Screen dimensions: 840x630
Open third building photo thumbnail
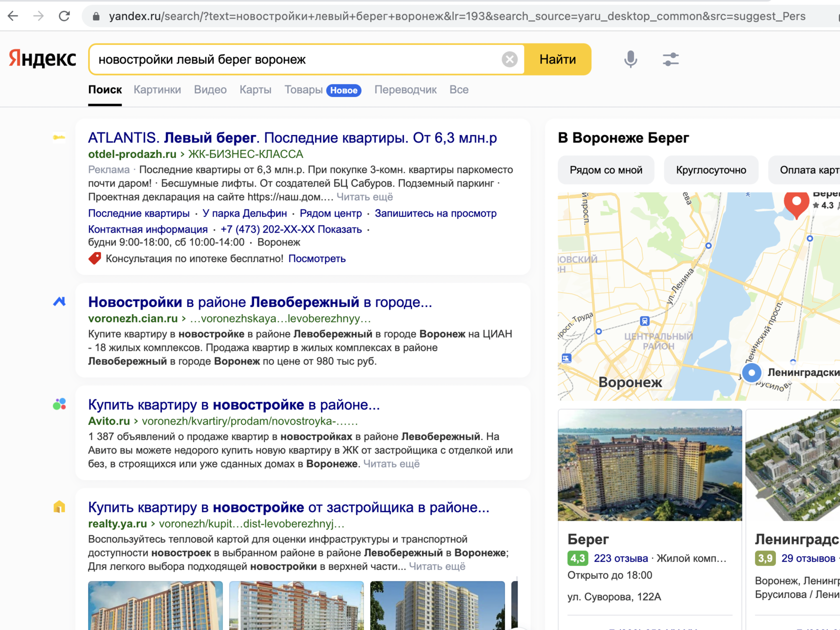pos(437,605)
